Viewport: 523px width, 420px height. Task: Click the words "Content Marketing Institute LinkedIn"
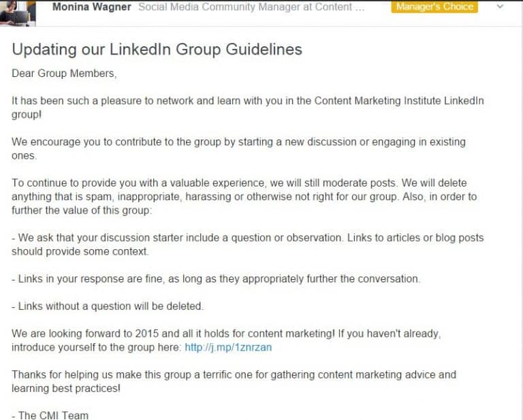point(399,101)
